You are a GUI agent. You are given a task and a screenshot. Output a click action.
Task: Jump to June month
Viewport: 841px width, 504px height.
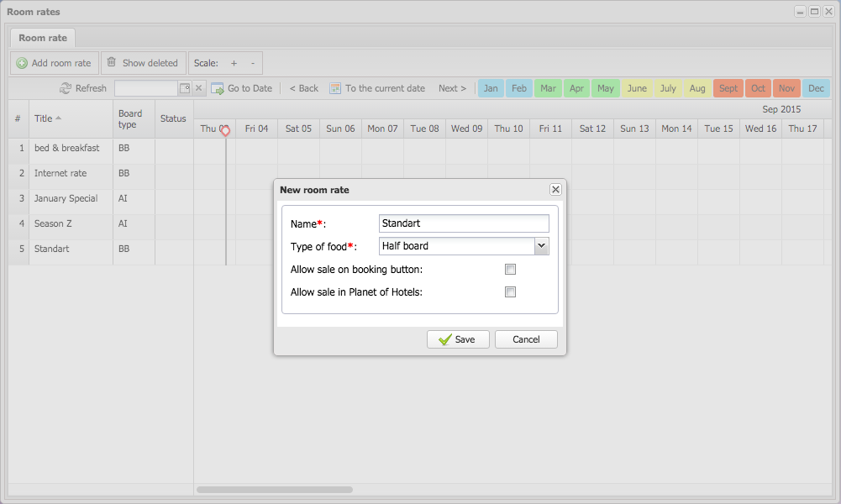click(637, 88)
